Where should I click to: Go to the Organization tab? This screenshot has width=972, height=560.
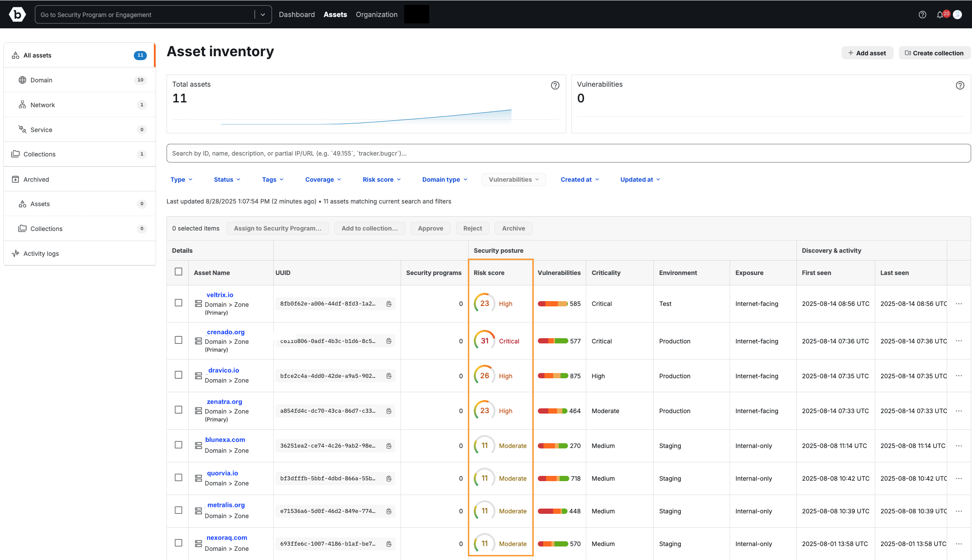(x=377, y=15)
